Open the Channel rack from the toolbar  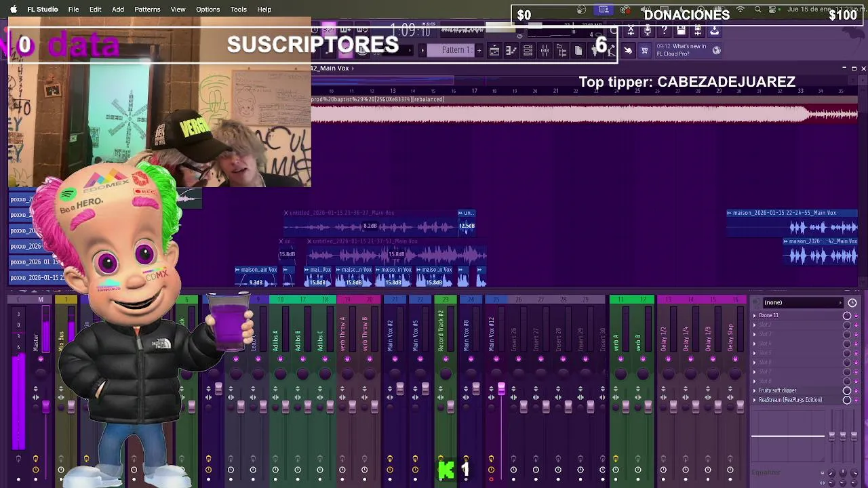click(x=528, y=51)
